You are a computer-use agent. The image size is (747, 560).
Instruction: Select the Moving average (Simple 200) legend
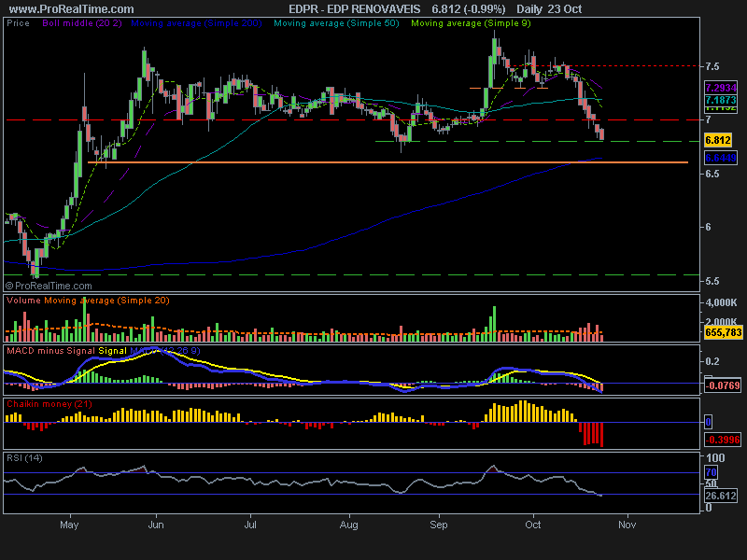[196, 23]
